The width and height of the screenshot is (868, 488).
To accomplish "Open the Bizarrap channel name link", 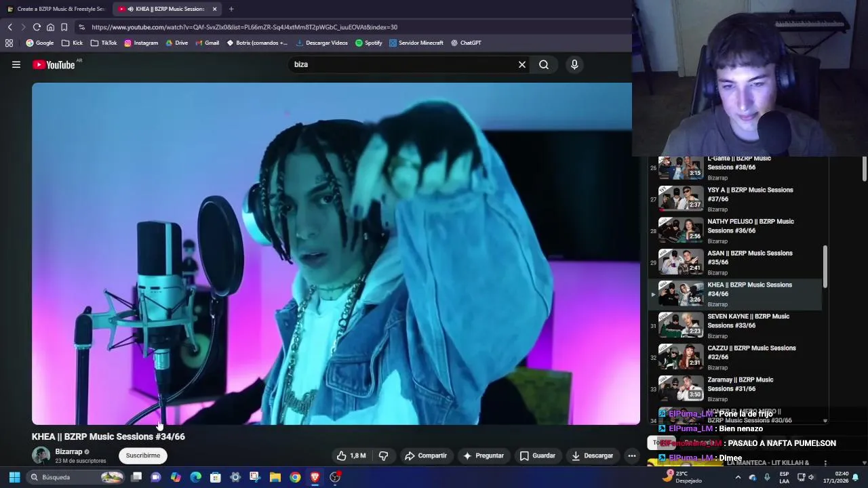I will (x=68, y=451).
